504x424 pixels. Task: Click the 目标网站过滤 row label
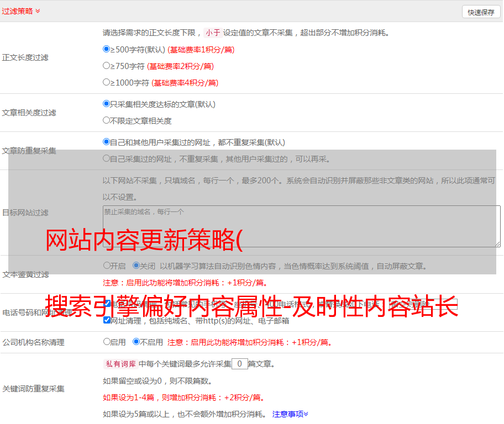click(25, 213)
